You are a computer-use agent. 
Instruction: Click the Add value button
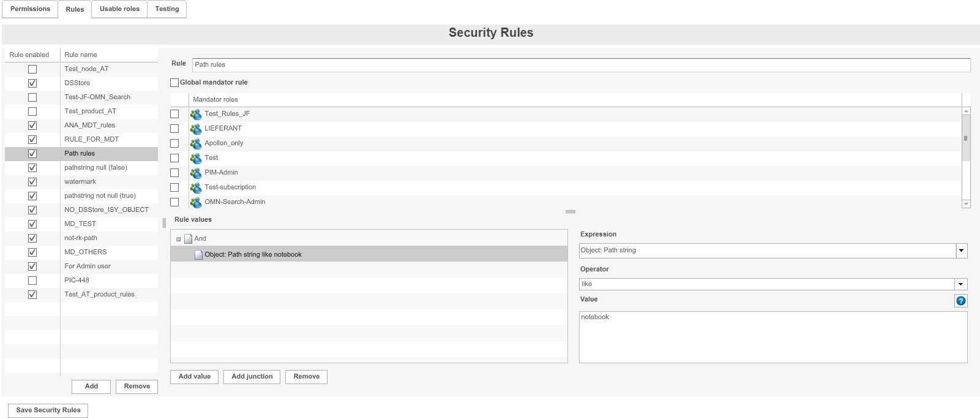point(195,377)
